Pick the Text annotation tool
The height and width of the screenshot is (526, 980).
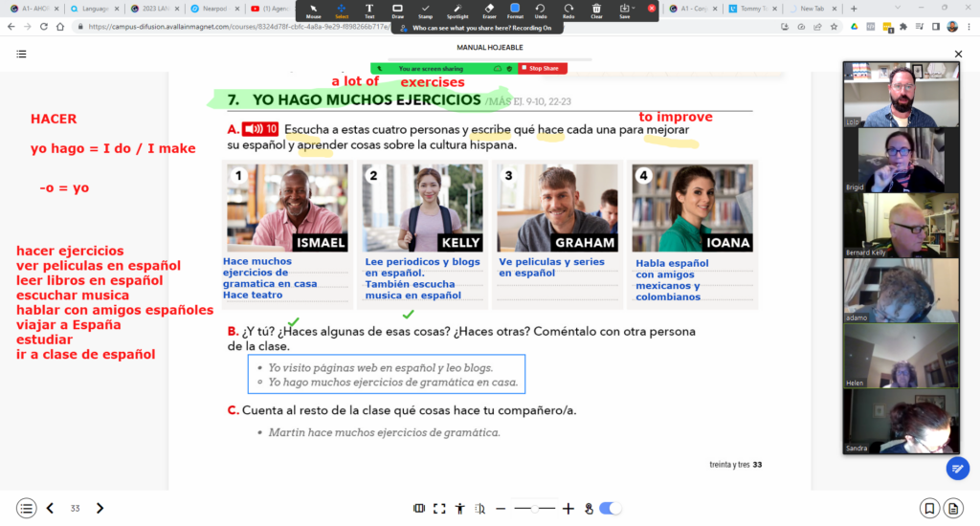pos(369,11)
